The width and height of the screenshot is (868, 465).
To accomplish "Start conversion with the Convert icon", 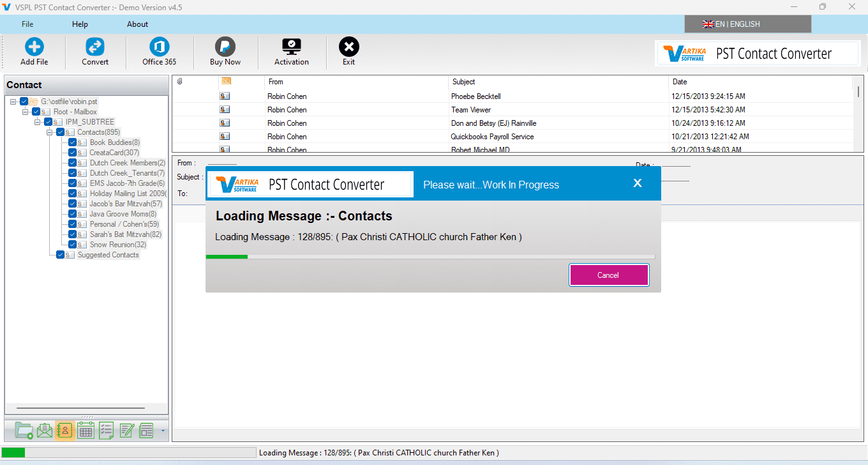I will click(x=95, y=47).
